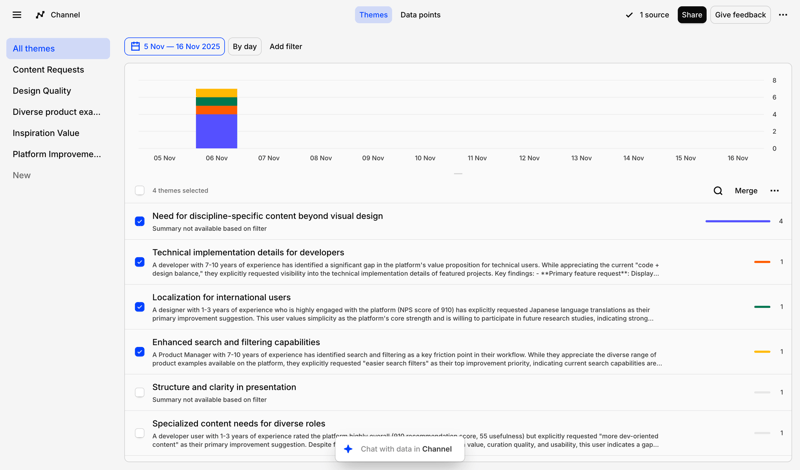Select Design Quality in the sidebar
Screen dimensions: 800x470
point(42,91)
